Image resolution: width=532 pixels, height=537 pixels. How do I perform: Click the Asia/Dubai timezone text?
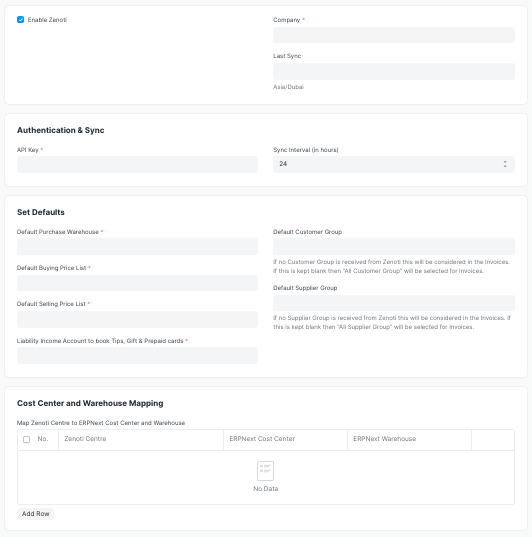[288, 87]
